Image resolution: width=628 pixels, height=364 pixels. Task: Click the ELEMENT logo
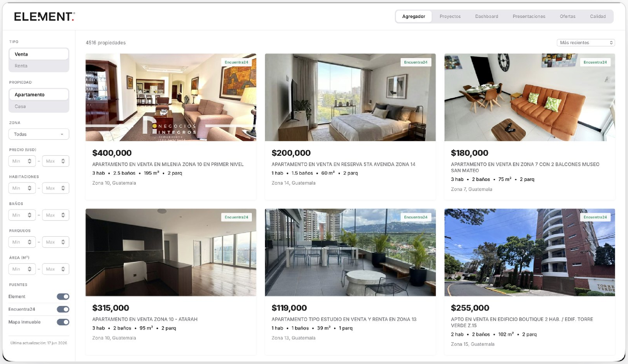pyautogui.click(x=45, y=16)
